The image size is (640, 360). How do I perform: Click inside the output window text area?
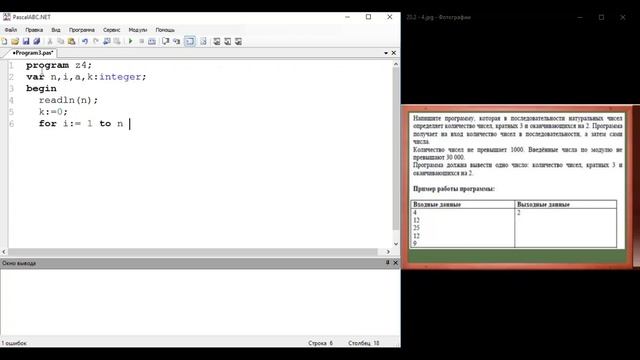[200, 302]
